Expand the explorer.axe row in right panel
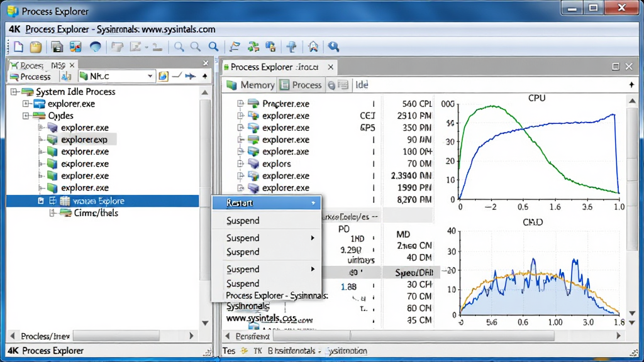This screenshot has width=644, height=362. pos(241,152)
